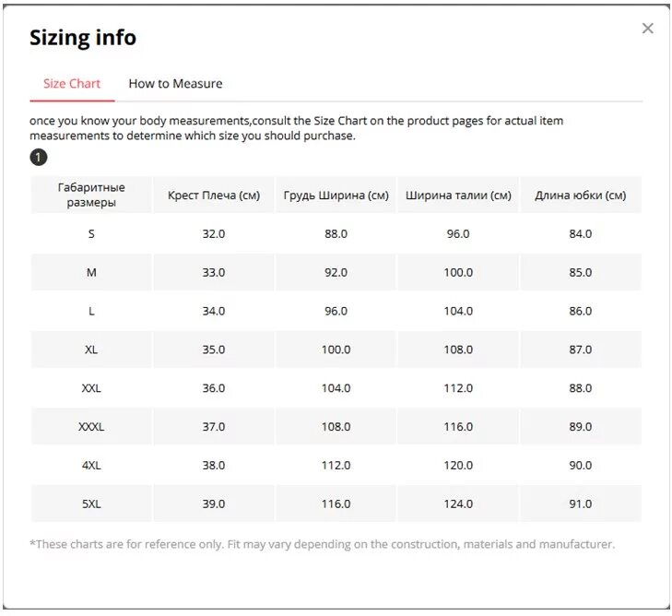Select the 5XL size row label
This screenshot has width=672, height=616.
pos(91,504)
